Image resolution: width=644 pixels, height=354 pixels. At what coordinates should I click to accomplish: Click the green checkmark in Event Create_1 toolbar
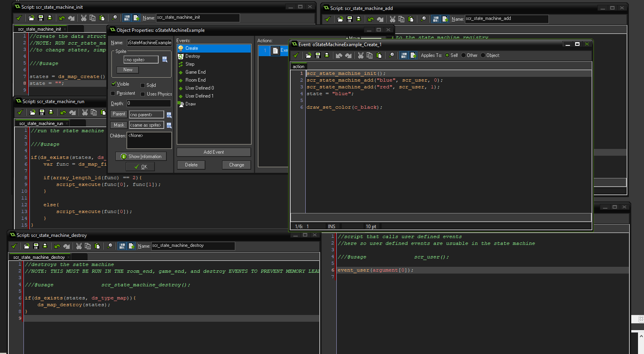coord(296,55)
